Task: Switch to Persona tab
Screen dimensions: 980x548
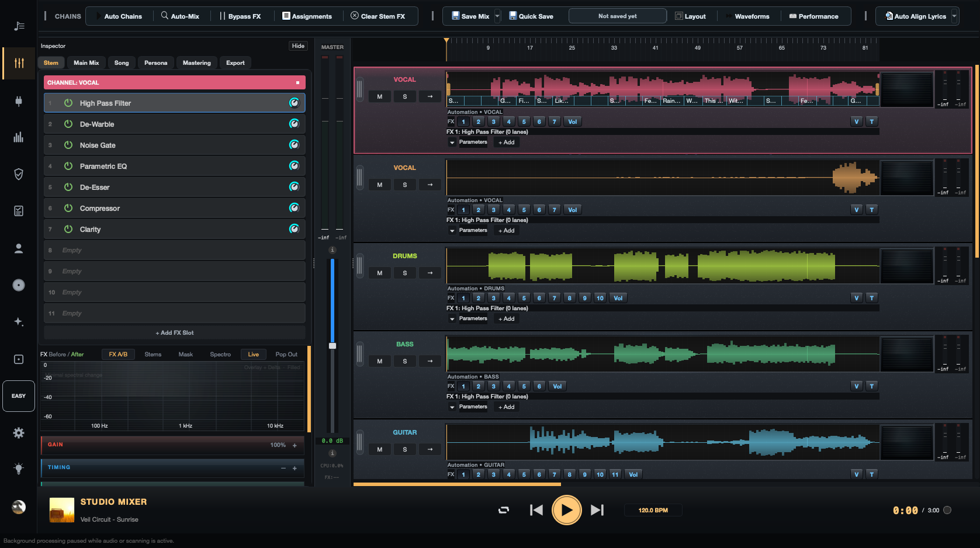Action: tap(156, 63)
